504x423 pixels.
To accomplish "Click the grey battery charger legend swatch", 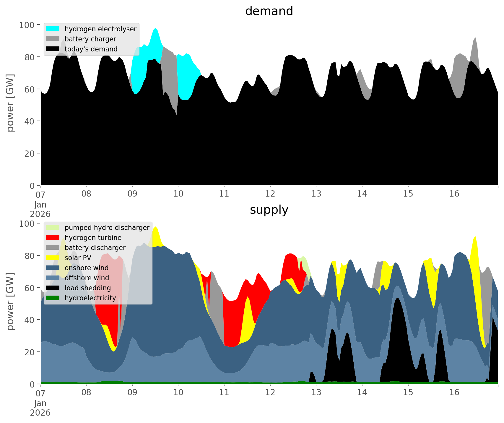I will coord(53,39).
